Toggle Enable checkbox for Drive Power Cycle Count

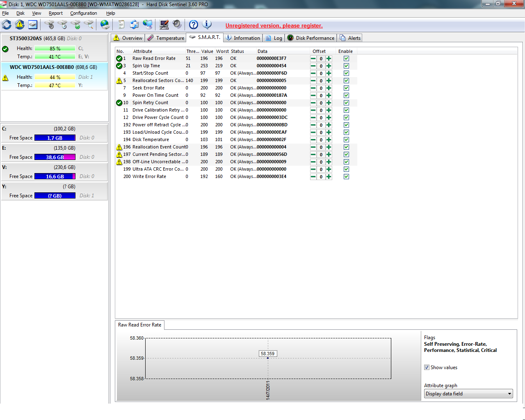(x=346, y=118)
